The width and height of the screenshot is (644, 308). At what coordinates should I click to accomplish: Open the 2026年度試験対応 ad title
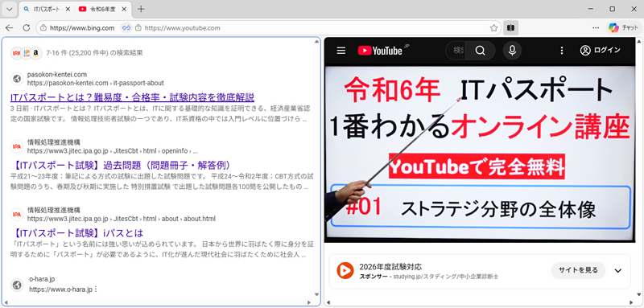click(x=390, y=267)
